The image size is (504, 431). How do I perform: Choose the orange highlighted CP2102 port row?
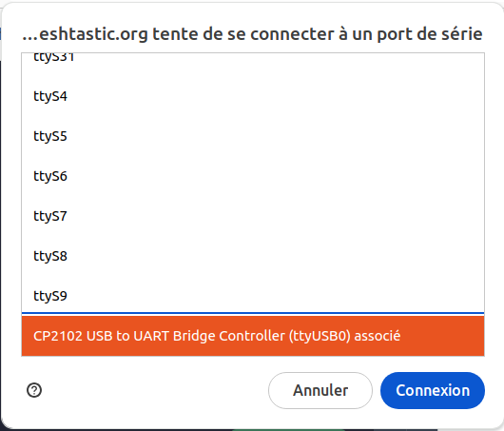pyautogui.click(x=253, y=336)
